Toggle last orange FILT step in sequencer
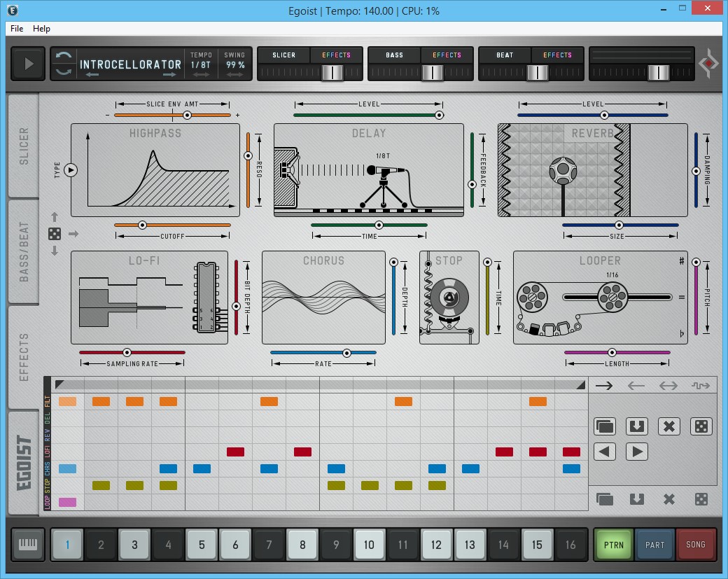Screen dimensions: 728x579 coord(538,402)
